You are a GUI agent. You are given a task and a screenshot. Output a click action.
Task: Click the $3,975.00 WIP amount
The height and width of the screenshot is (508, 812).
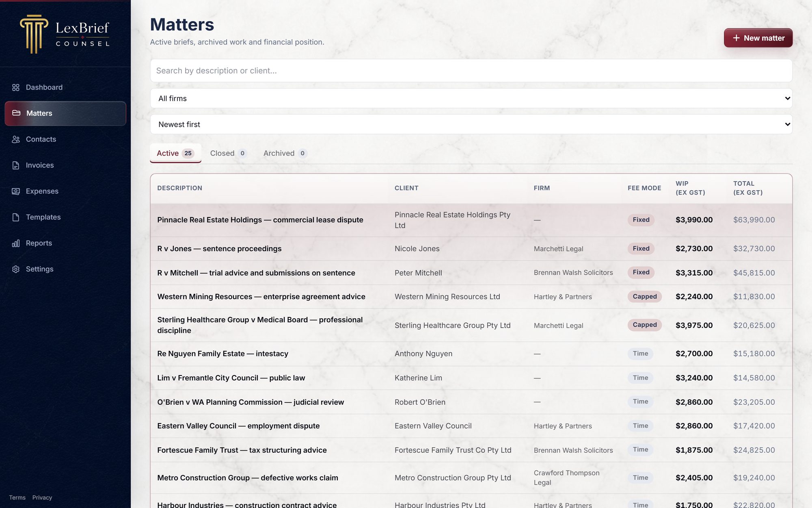click(694, 326)
